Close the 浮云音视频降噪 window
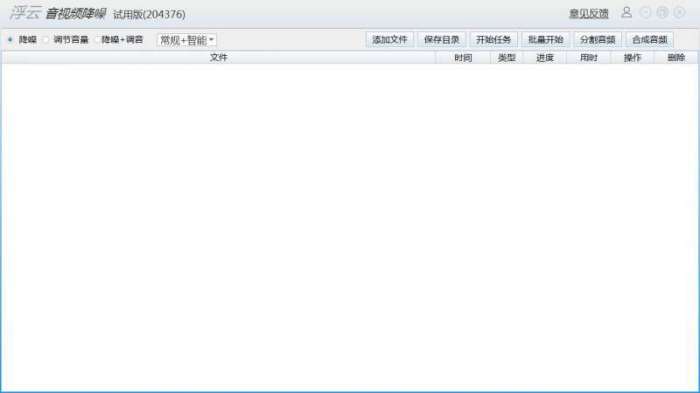This screenshot has width=700, height=393. tap(679, 13)
